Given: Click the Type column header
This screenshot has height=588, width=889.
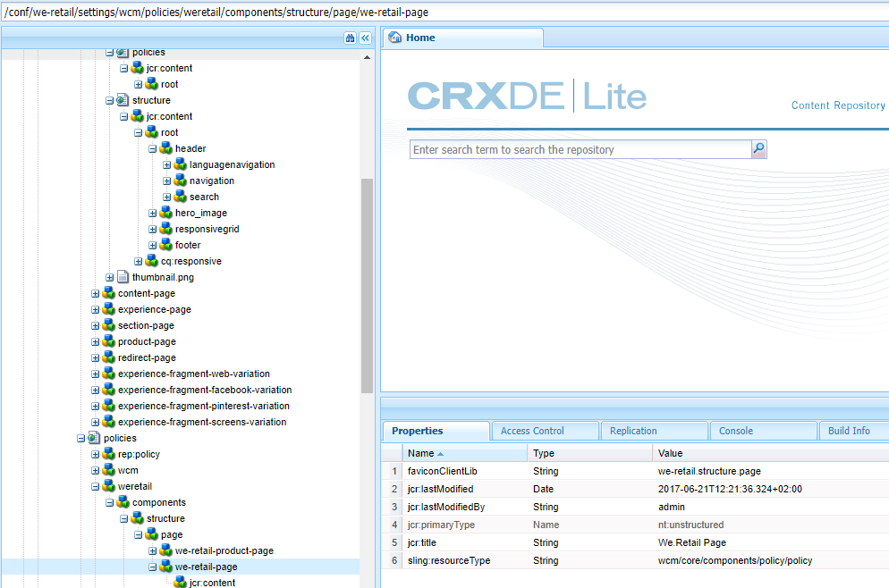Looking at the screenshot, I should pos(590,453).
